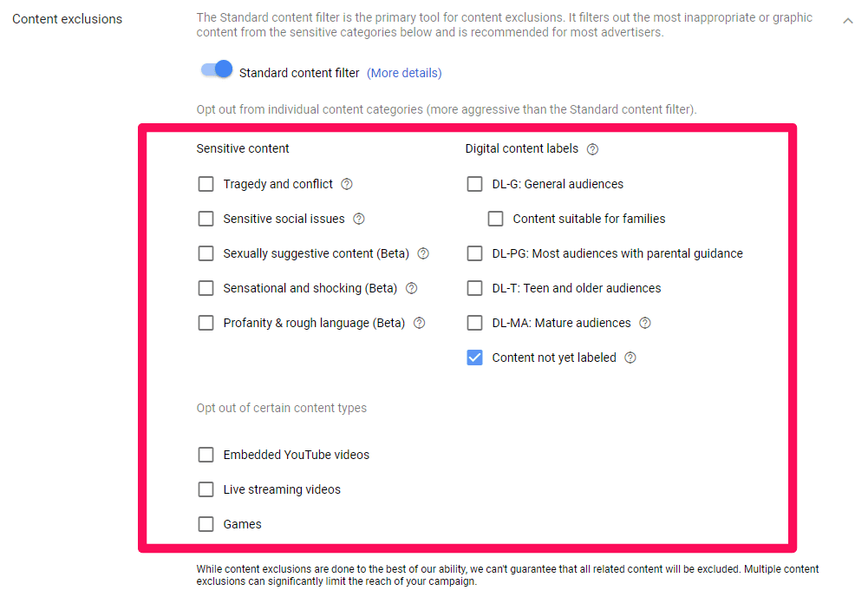Image resolution: width=868 pixels, height=597 pixels.
Task: Click help icon by Content not yet labeled
Action: [630, 358]
